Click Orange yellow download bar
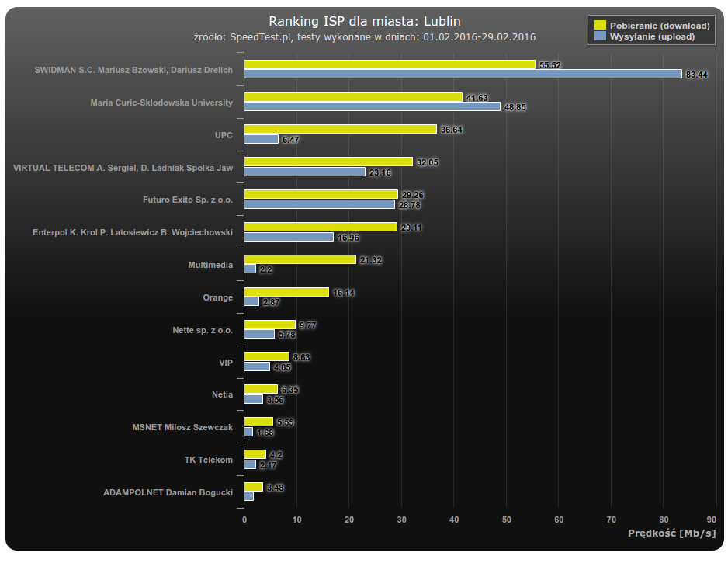This screenshot has height=563, width=728. click(286, 292)
